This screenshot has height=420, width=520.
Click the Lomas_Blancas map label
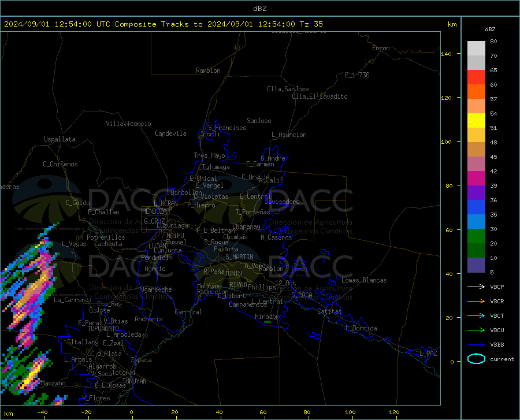(364, 280)
